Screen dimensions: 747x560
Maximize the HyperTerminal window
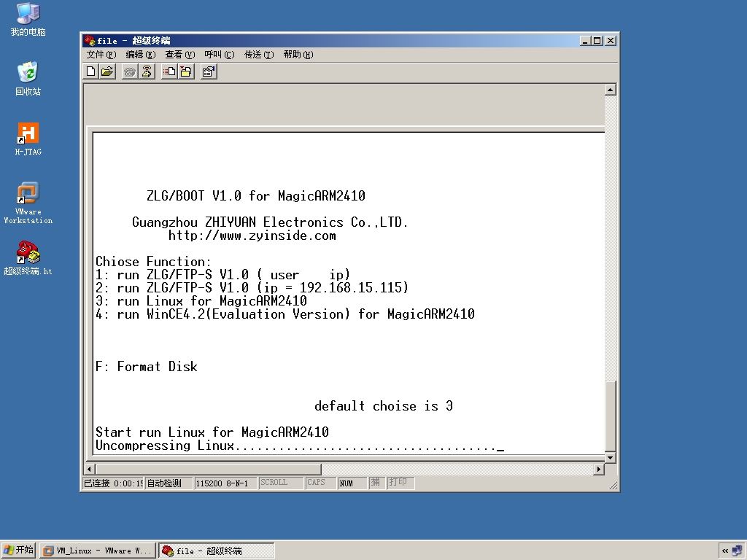tap(597, 41)
